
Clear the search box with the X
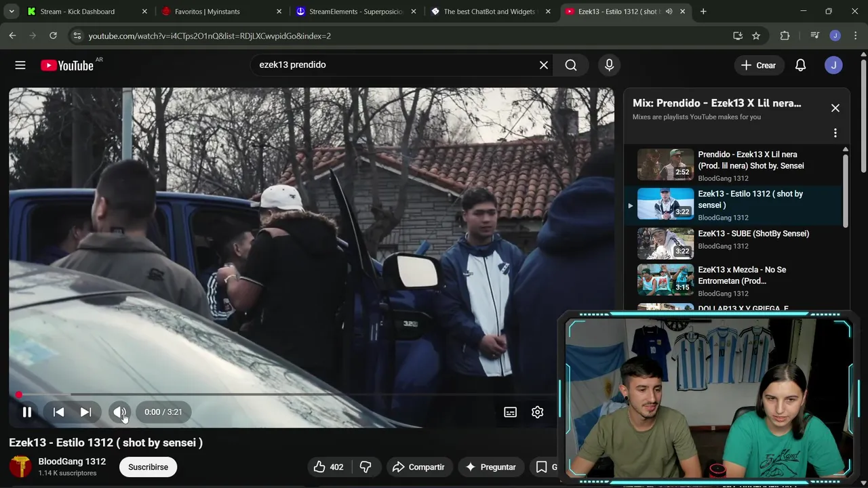[x=543, y=65]
